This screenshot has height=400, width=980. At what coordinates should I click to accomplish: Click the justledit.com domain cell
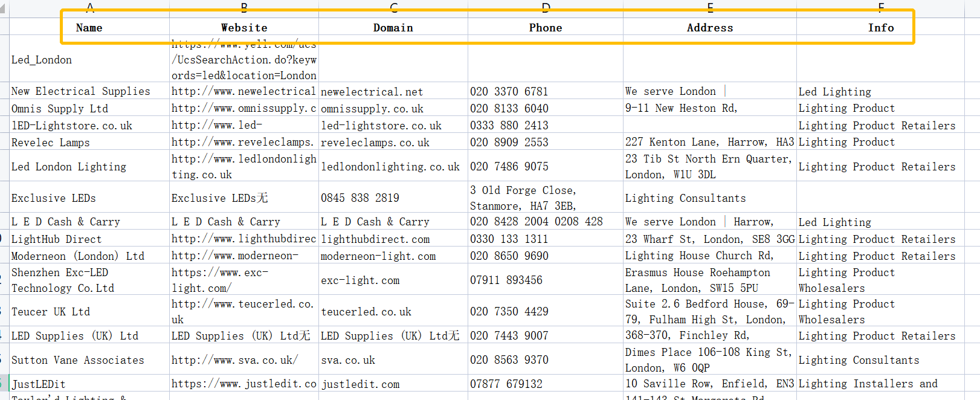click(x=393, y=384)
